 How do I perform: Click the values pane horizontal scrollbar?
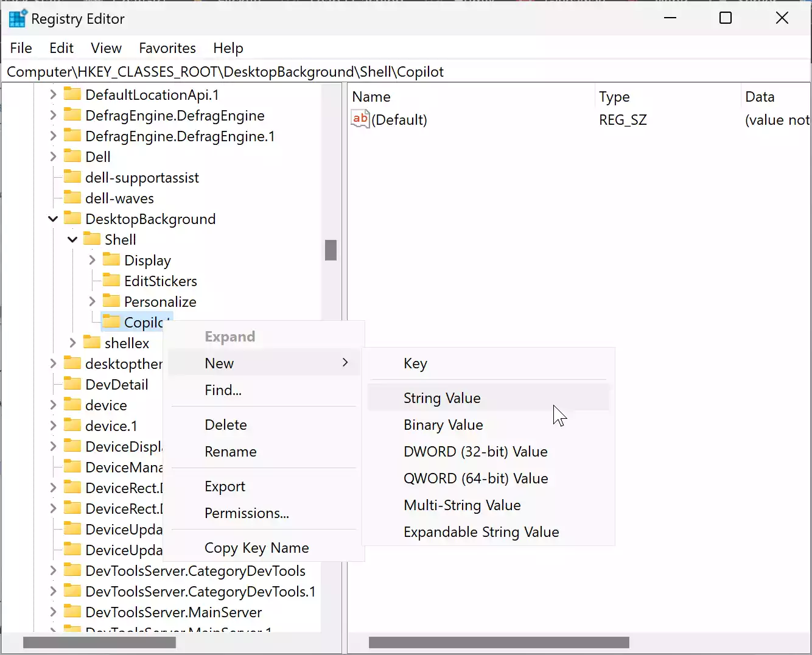499,642
